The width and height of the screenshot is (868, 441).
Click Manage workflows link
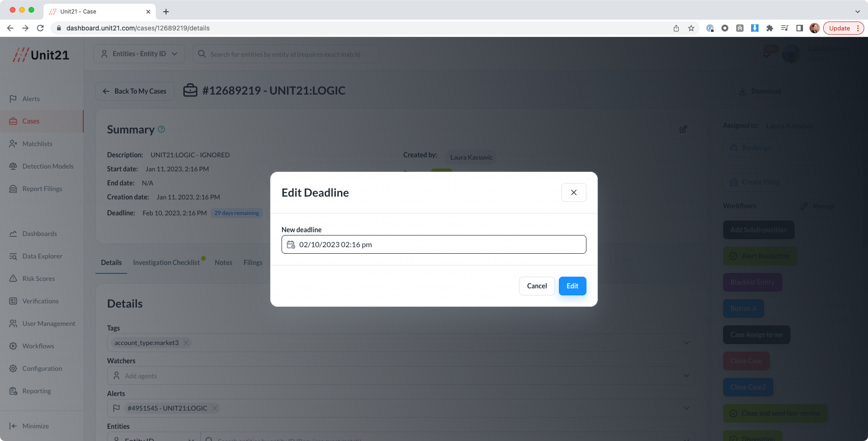[817, 206]
